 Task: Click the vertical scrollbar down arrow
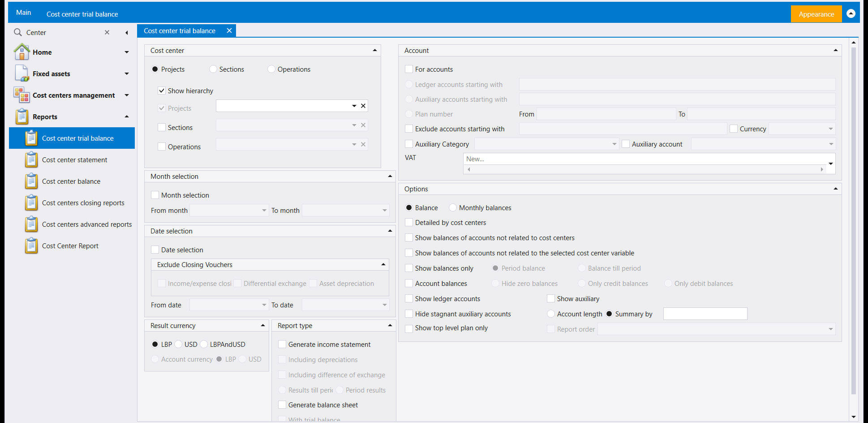coord(854,417)
